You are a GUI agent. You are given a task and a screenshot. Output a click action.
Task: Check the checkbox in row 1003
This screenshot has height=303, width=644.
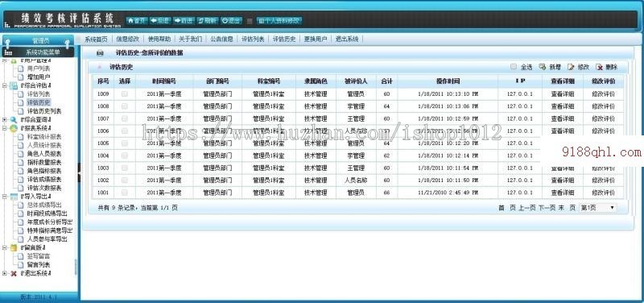(125, 168)
